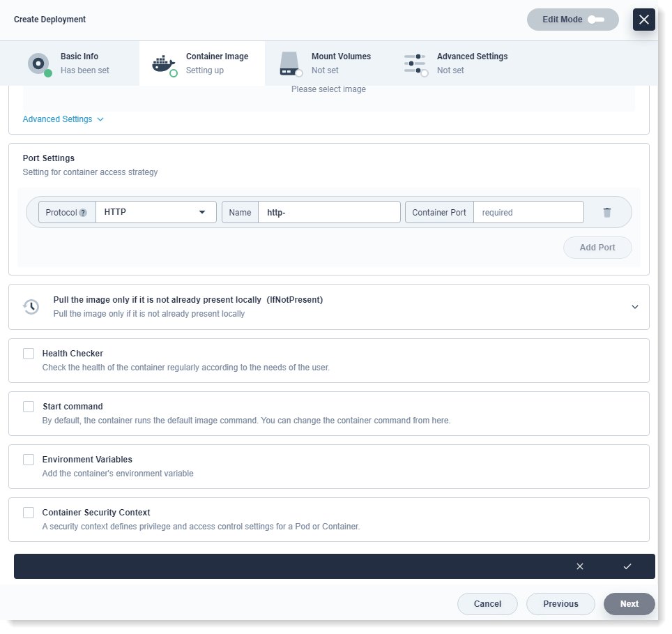Image resolution: width=672 pixels, height=634 pixels.
Task: Click the 'Please select image' text
Action: [329, 89]
